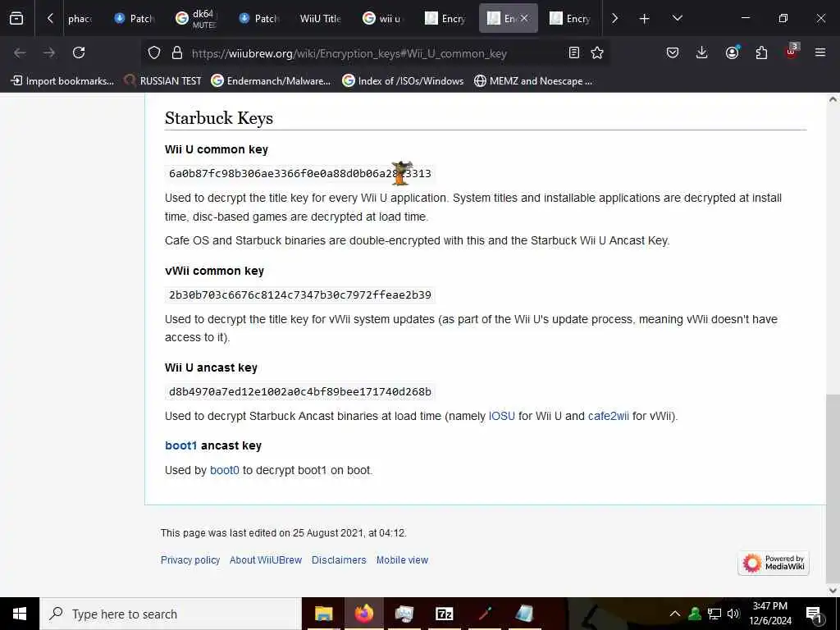Reload the current page
This screenshot has height=630, width=840.
tap(79, 52)
